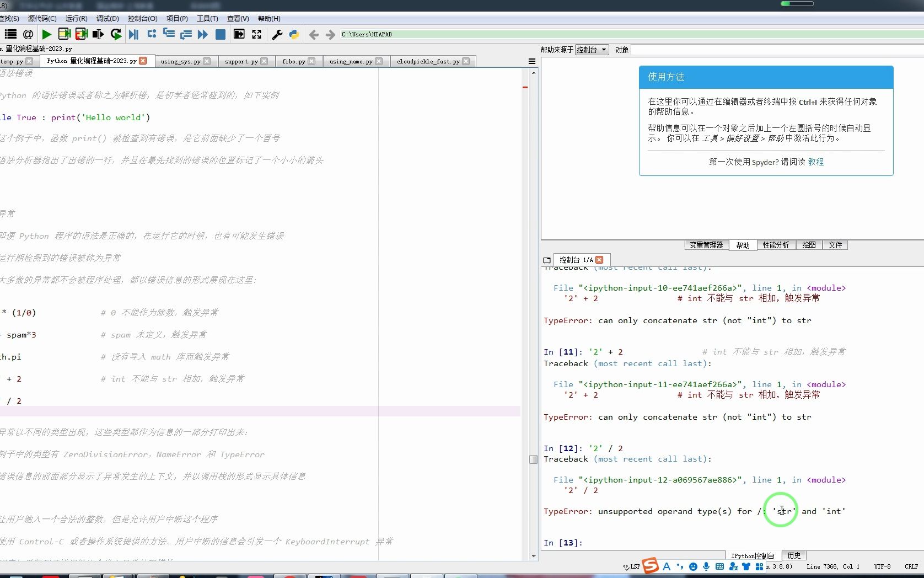Close the fibo.py tab

311,61
